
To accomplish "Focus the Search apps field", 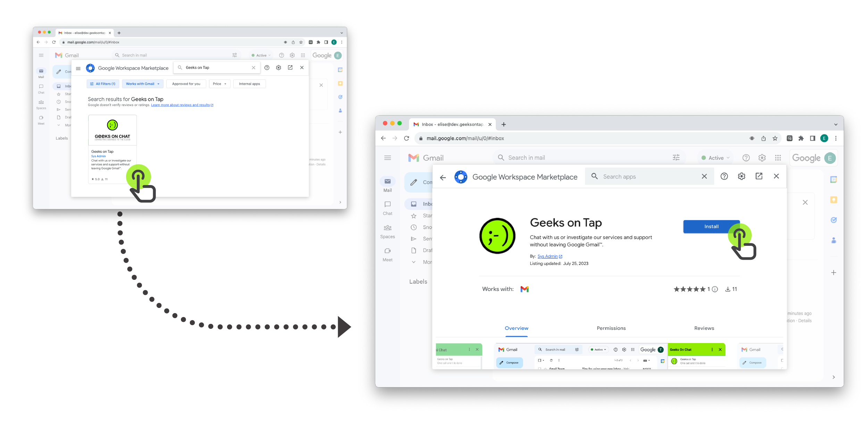I will click(x=649, y=176).
